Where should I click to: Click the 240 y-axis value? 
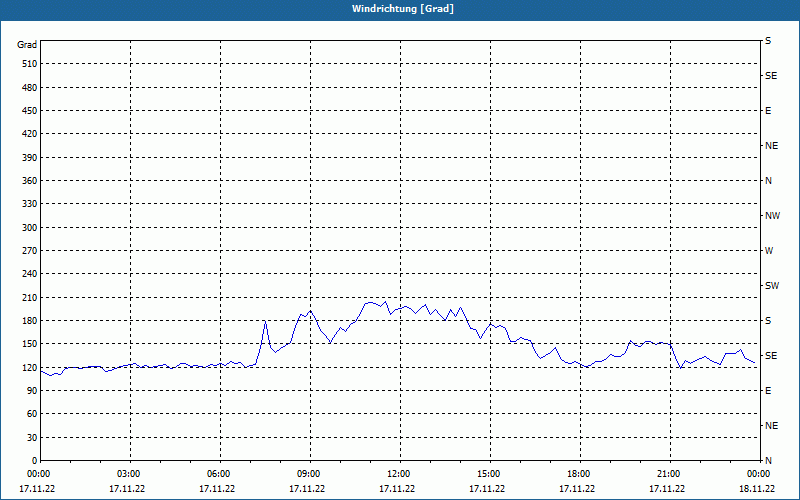(x=30, y=274)
